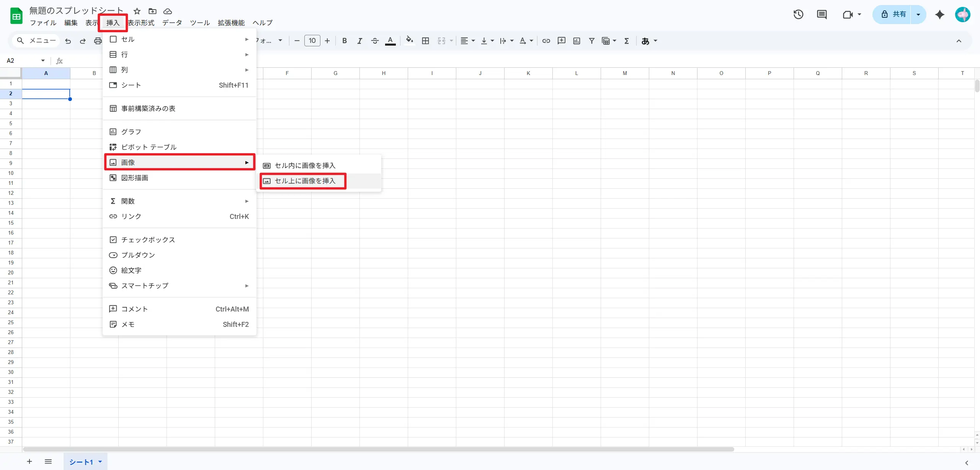Toggle bold formatting
The width and height of the screenshot is (980, 470).
pos(344,41)
